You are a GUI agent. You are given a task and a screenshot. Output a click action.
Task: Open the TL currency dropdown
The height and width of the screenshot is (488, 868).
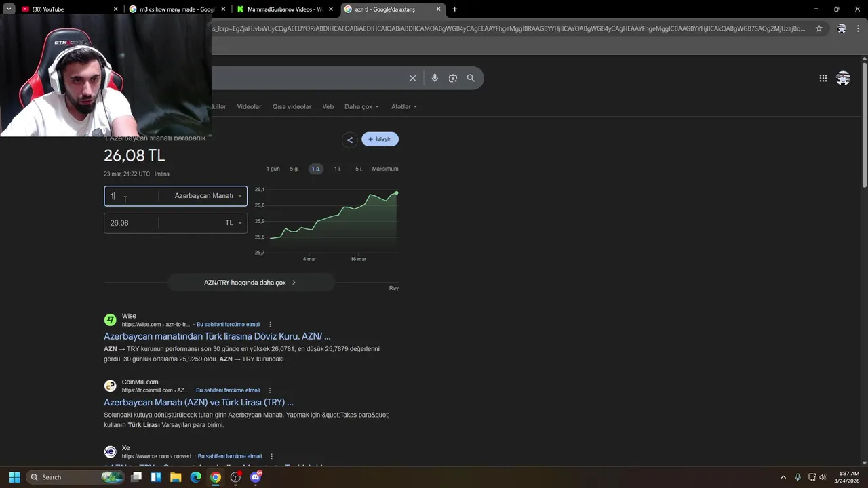point(233,223)
